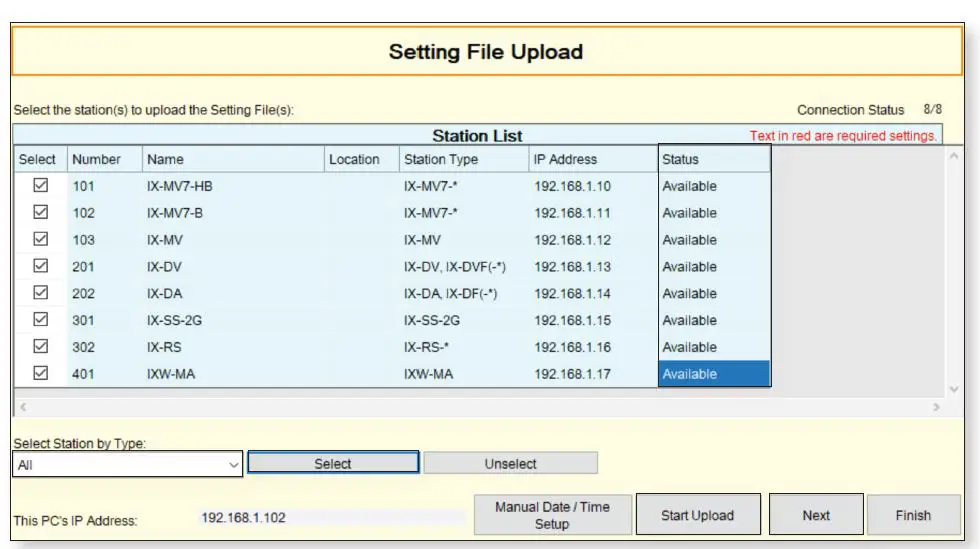Screen dimensions: 980x549
Task: Click scroll down arrow of station list
Action: point(954,389)
